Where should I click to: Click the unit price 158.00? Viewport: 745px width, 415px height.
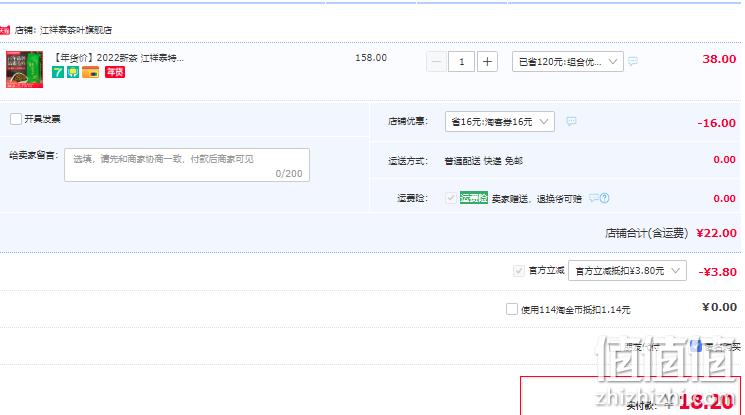[371, 58]
